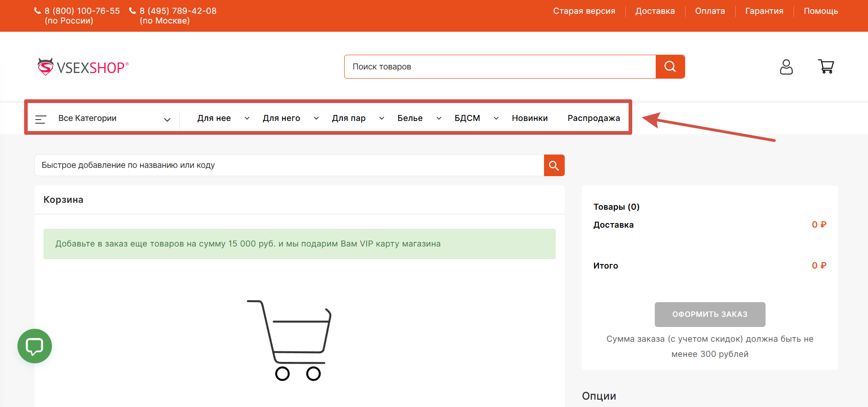Select the Для нее menu label
The width and height of the screenshot is (868, 407).
tap(214, 118)
